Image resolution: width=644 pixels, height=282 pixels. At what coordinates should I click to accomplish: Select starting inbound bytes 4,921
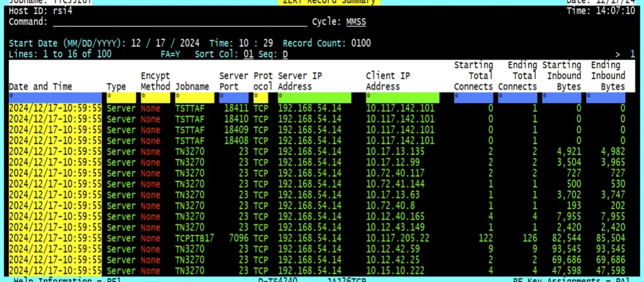click(569, 151)
